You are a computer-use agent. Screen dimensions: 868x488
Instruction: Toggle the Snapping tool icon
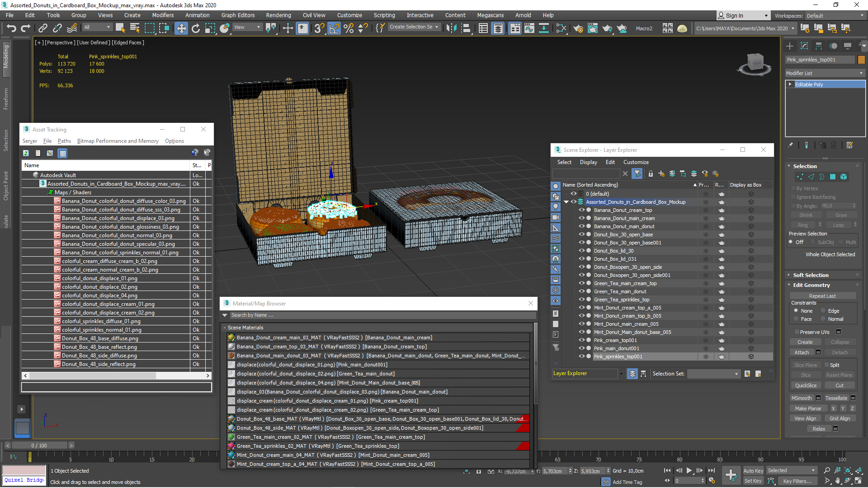319,28
